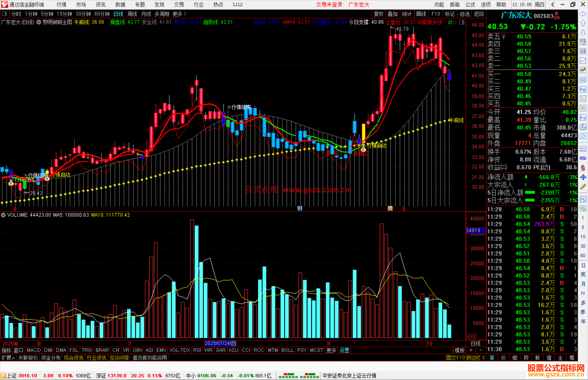
Task: Click the 画线 drawing button
Action: click(421, 14)
